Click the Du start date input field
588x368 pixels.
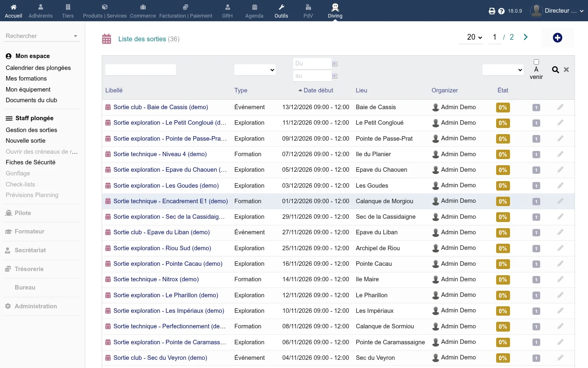pyautogui.click(x=312, y=63)
